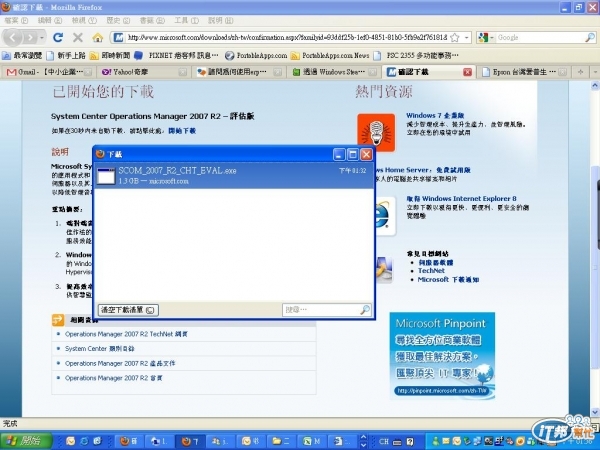Open Operations Manager 2007 R2 TechNet link

click(126, 334)
